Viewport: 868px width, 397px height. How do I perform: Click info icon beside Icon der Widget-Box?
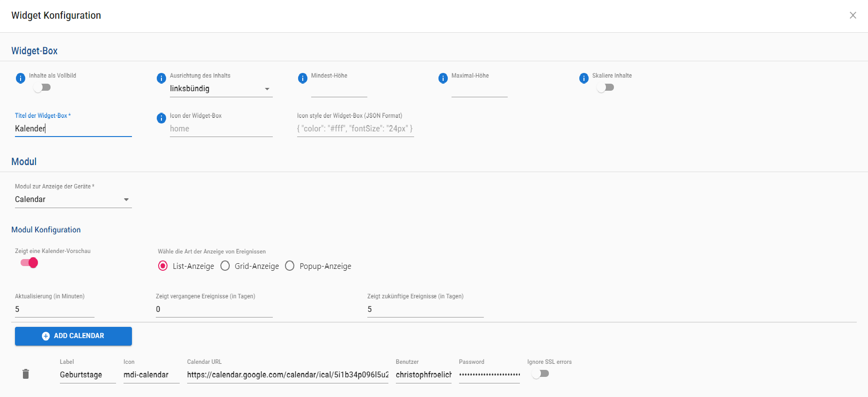161,118
